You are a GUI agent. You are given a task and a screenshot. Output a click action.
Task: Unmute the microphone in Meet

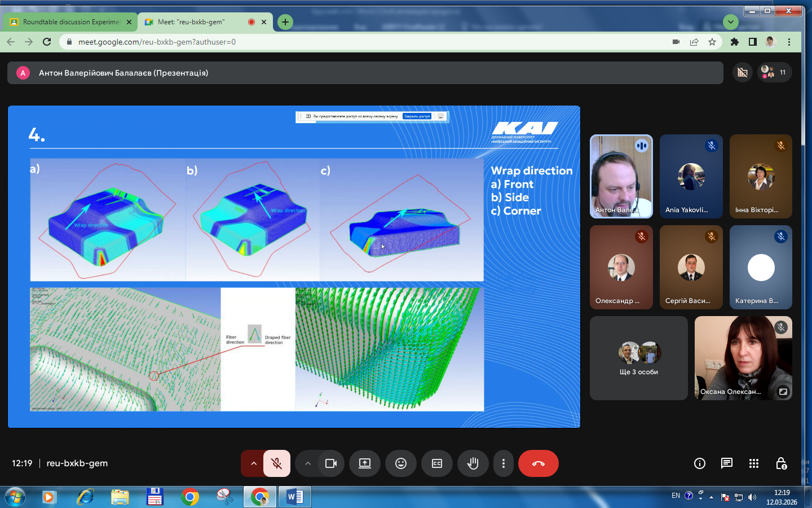click(x=276, y=463)
